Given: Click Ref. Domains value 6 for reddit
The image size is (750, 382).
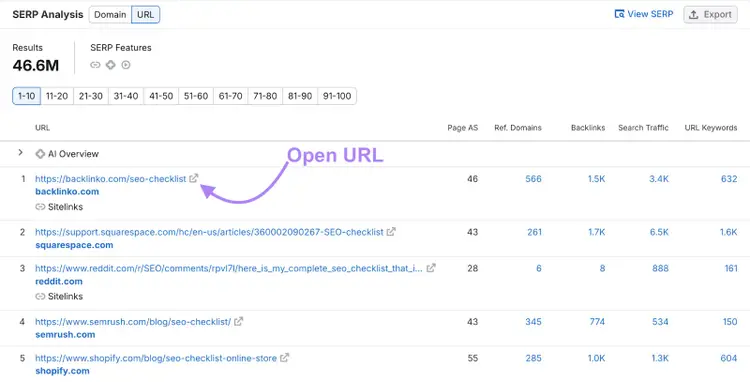Looking at the screenshot, I should pyautogui.click(x=539, y=268).
